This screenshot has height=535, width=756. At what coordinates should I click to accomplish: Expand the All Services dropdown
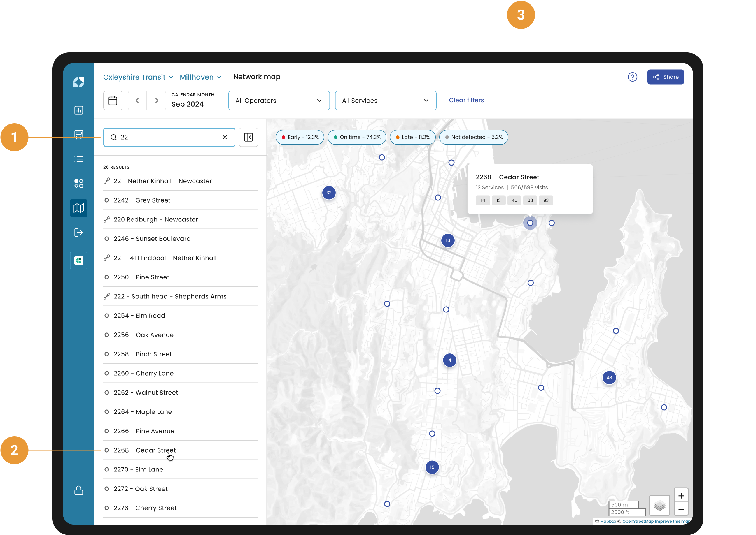(x=385, y=101)
